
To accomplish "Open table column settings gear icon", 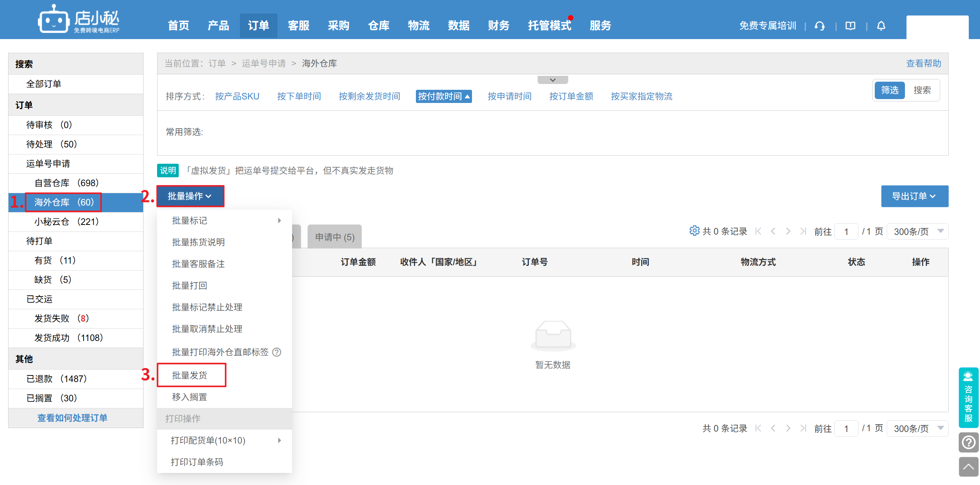I will coord(694,231).
